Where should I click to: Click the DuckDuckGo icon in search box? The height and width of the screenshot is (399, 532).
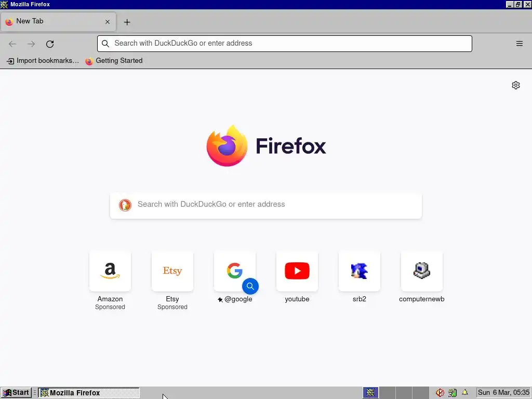point(125,205)
